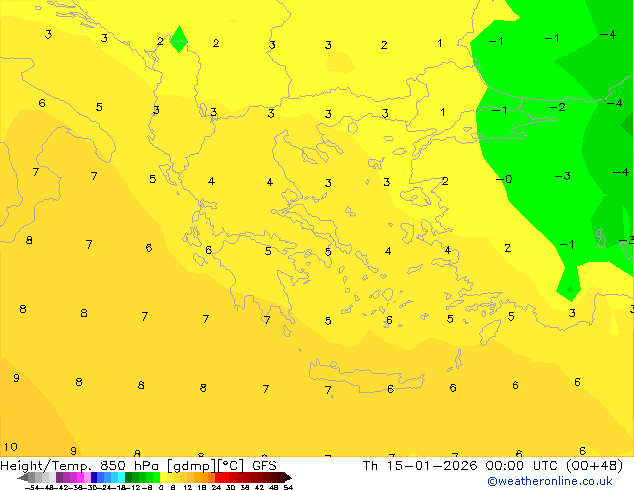Click the gray left arrow end of color scale

click(23, 477)
